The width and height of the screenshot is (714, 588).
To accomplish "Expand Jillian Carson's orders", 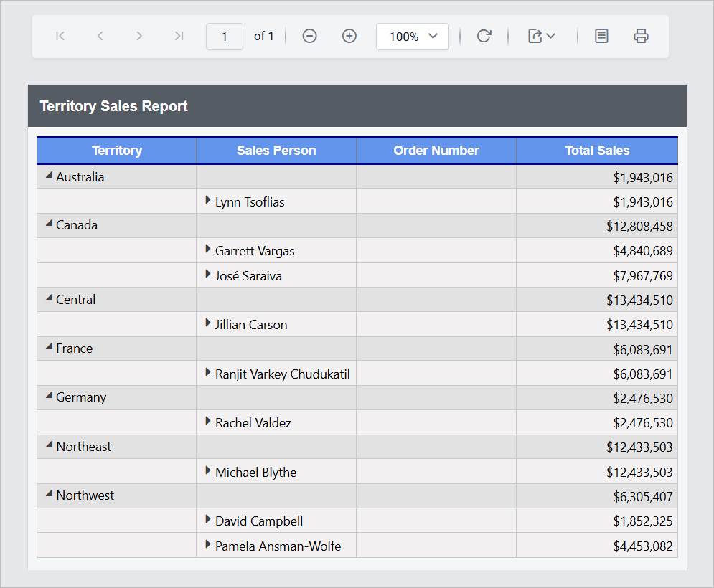I will pos(208,323).
